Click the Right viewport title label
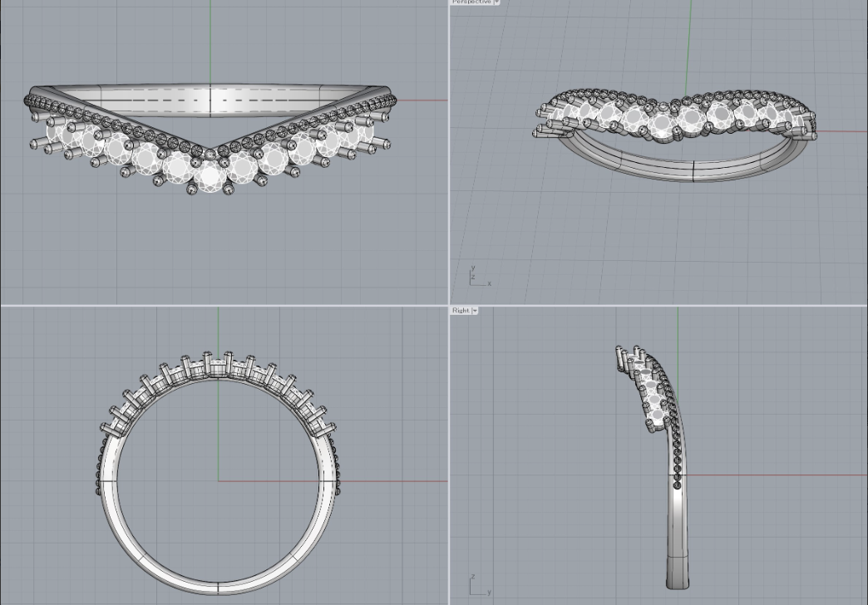 (x=461, y=311)
